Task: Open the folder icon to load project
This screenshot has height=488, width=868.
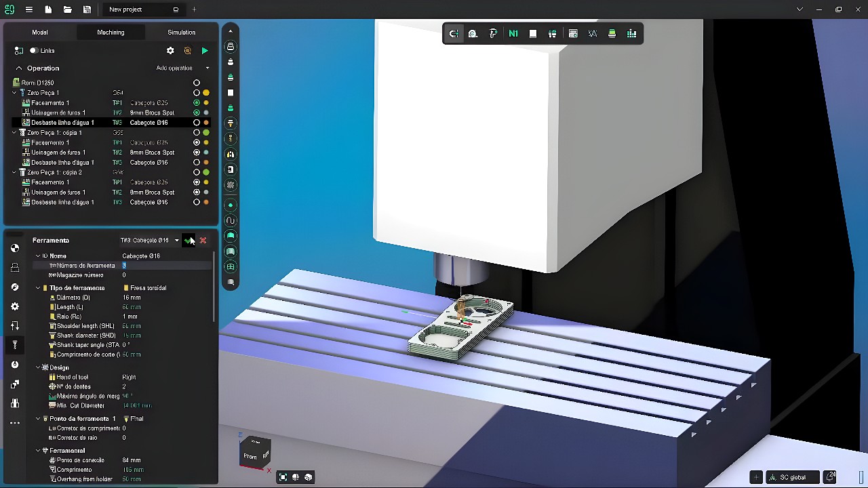Action: click(x=68, y=9)
